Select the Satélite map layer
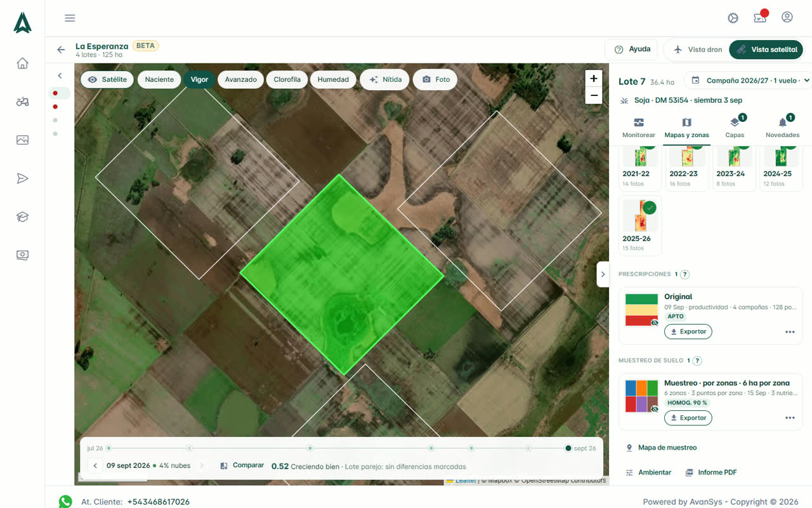This screenshot has height=508, width=812. [x=107, y=79]
